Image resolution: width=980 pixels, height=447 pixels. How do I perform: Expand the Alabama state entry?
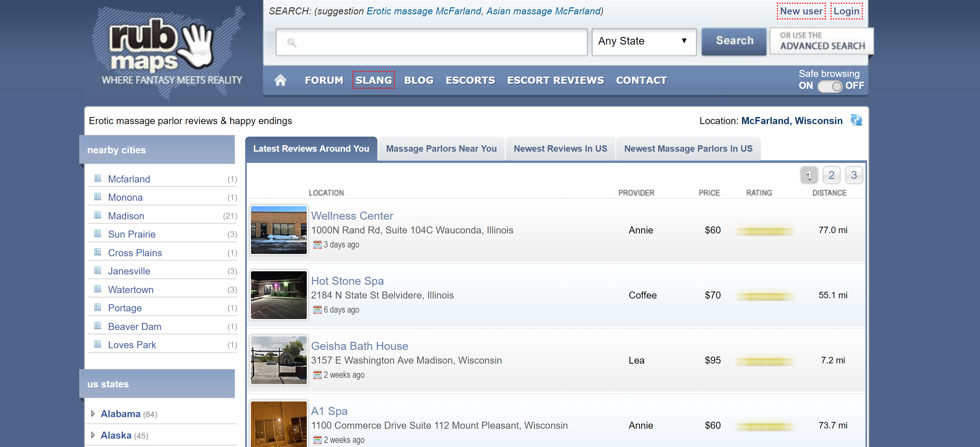point(92,413)
